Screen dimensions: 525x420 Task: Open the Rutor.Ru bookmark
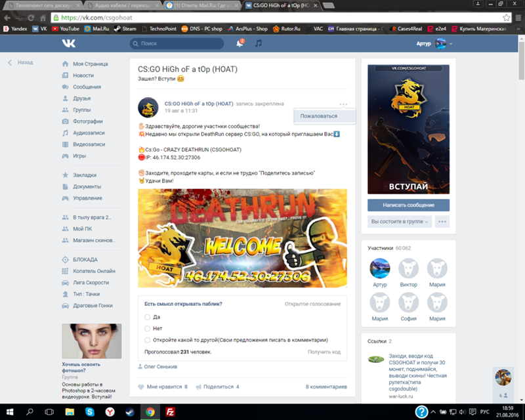click(287, 29)
